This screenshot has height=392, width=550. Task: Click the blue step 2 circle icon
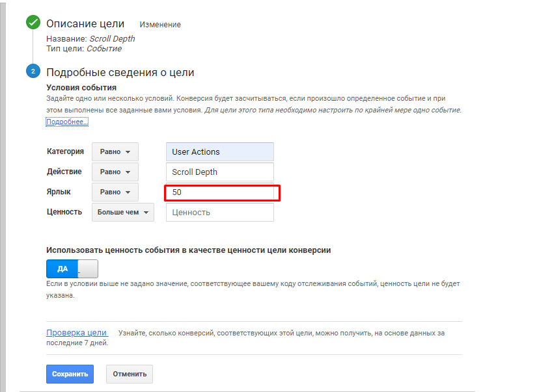pyautogui.click(x=33, y=71)
